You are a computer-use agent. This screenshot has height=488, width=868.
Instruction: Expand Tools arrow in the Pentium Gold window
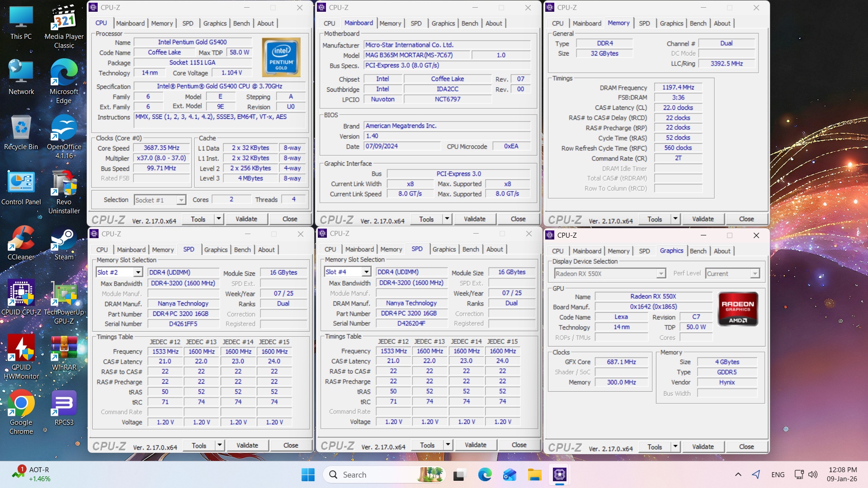click(219, 219)
